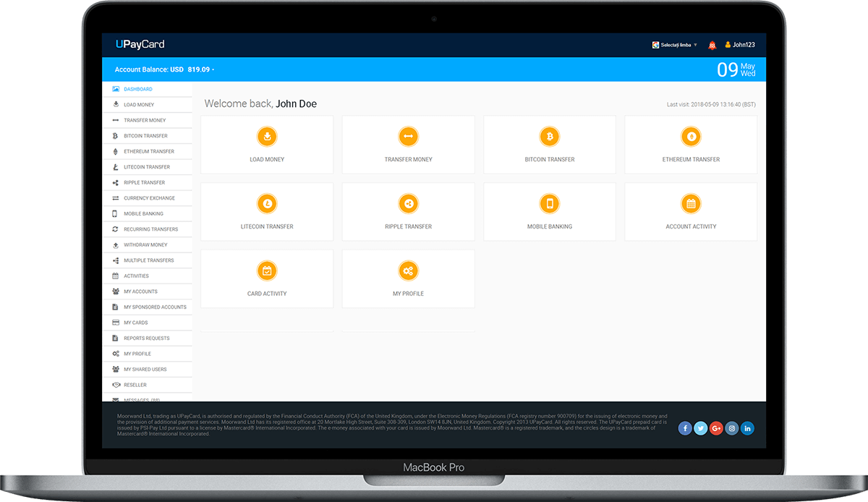Select the Mobile Banking phone icon
Image resolution: width=868 pixels, height=502 pixels.
549,203
